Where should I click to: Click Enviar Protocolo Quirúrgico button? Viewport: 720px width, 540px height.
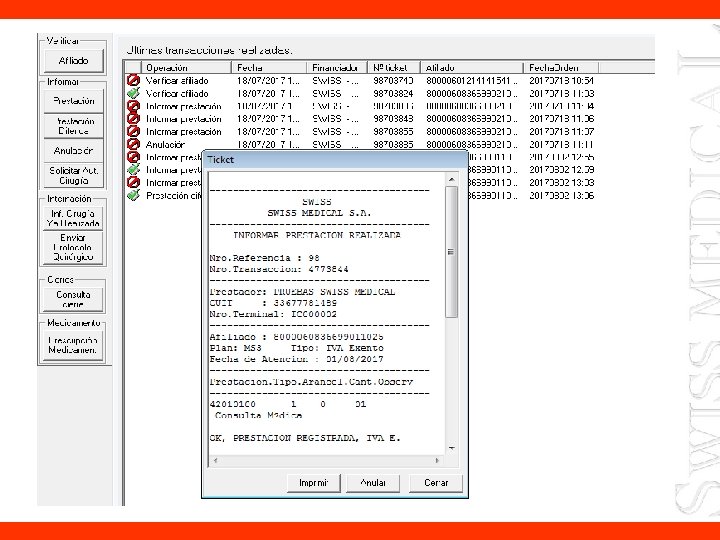tap(73, 247)
